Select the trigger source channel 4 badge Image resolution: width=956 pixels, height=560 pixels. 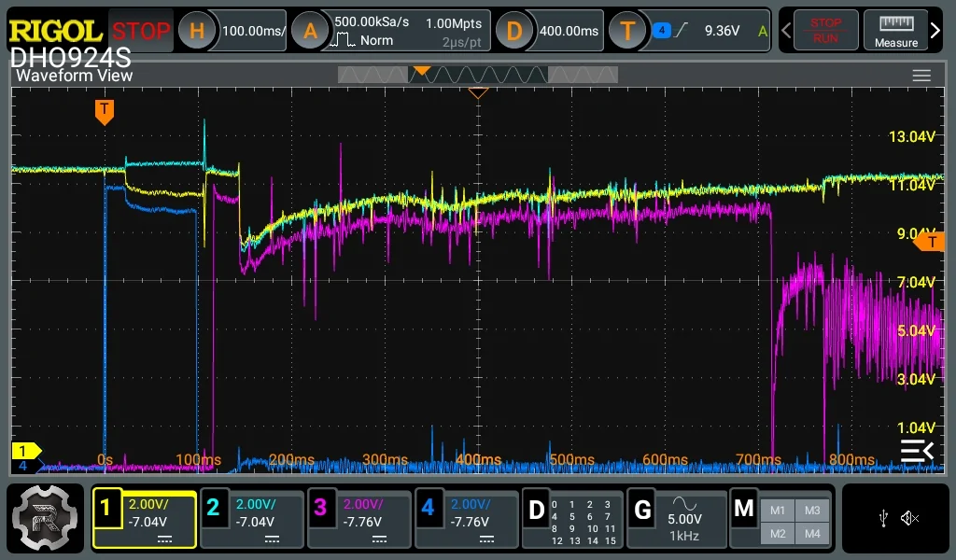pyautogui.click(x=662, y=30)
